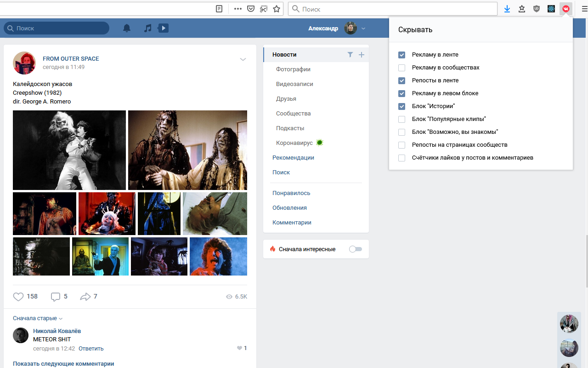The width and height of the screenshot is (588, 368).
Task: Open the browser downloads arrow icon
Action: tap(507, 9)
